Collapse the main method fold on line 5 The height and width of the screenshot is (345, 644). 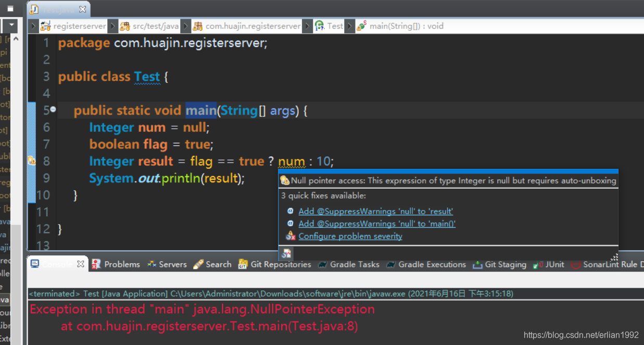click(x=53, y=110)
